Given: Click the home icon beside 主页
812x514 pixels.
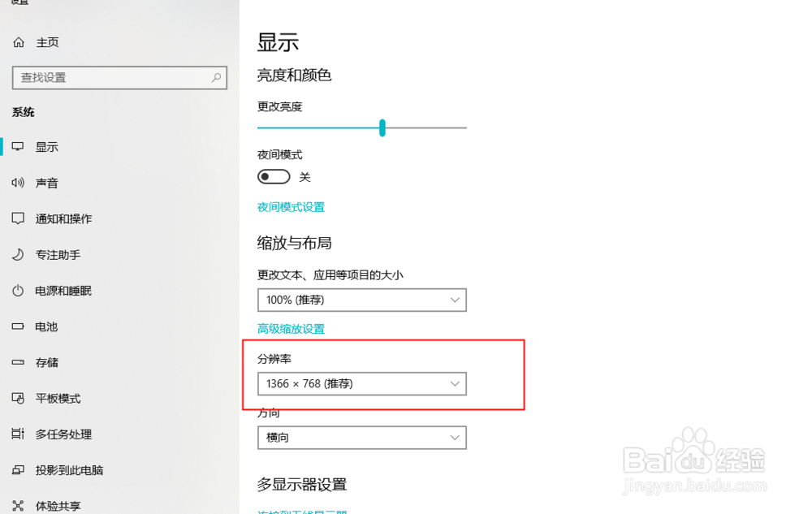Looking at the screenshot, I should point(19,42).
